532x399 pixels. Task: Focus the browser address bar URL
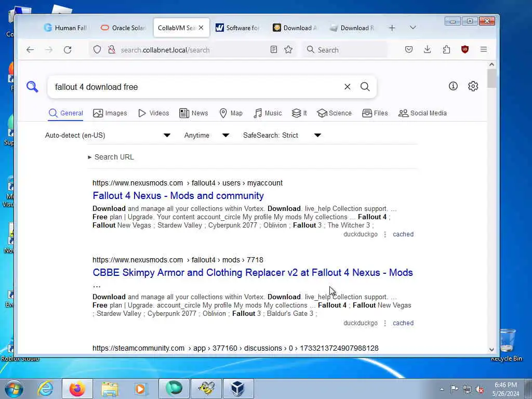click(x=192, y=50)
